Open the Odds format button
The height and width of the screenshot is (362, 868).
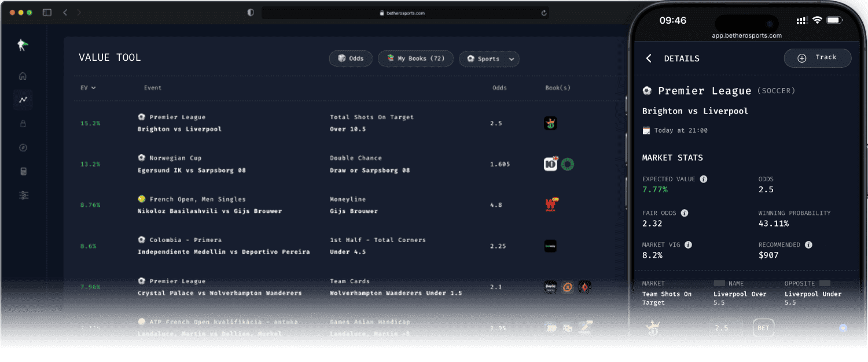(x=351, y=58)
